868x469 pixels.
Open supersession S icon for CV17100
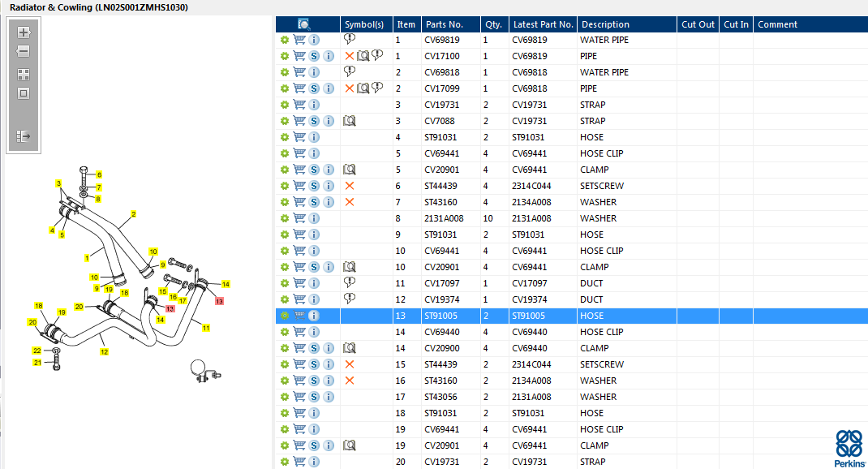pyautogui.click(x=314, y=56)
